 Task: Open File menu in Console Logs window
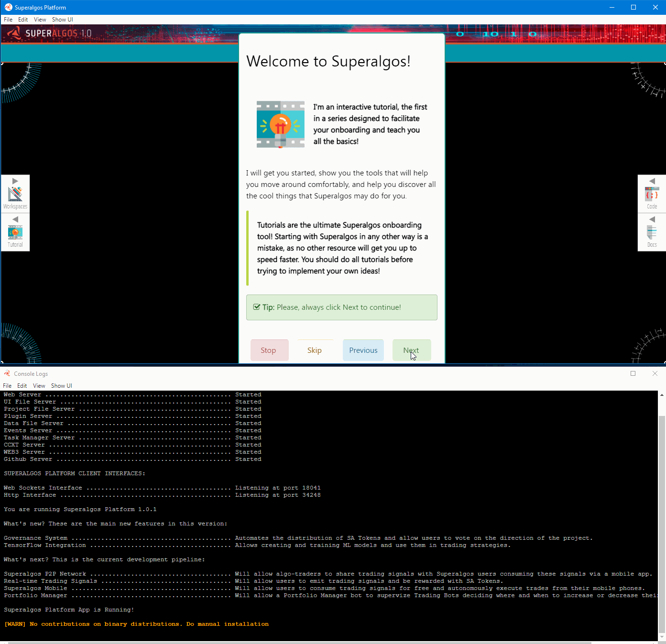coord(7,386)
